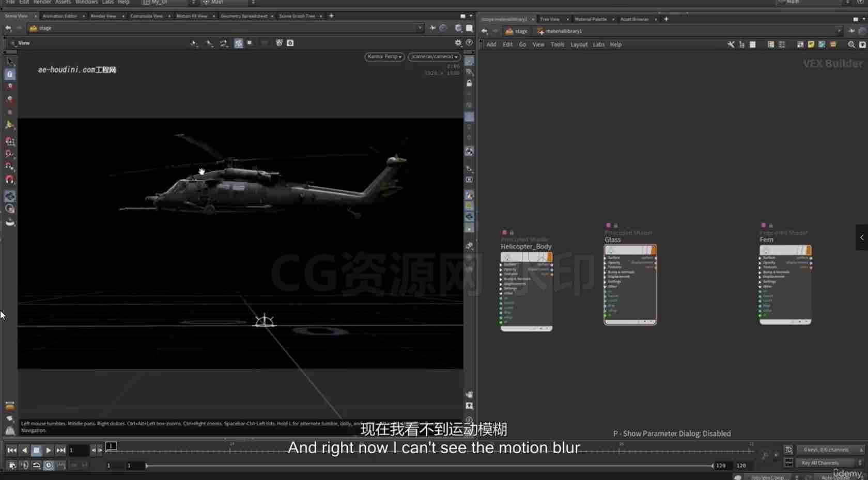Add a new pane tab with plus in scene view

click(x=331, y=16)
